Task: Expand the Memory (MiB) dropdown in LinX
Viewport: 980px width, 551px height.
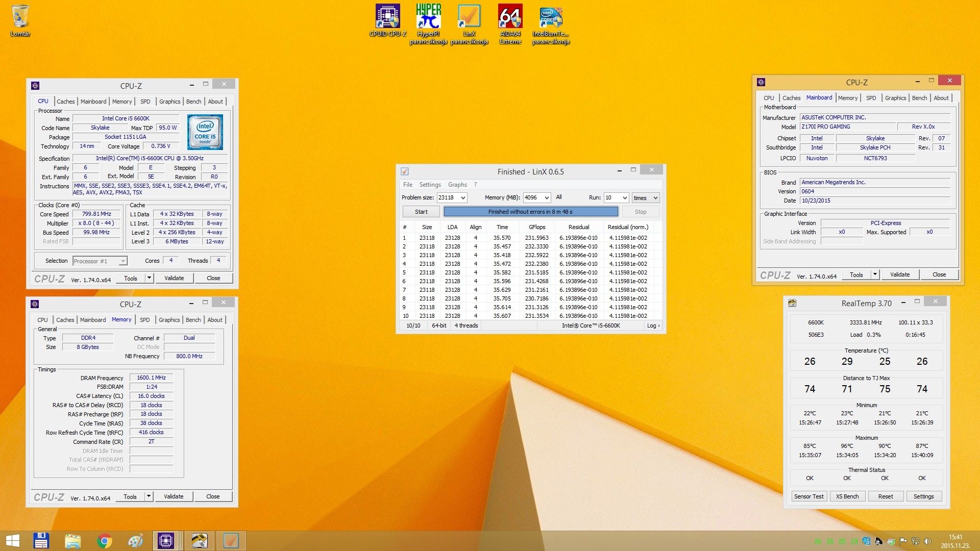Action: coord(547,198)
